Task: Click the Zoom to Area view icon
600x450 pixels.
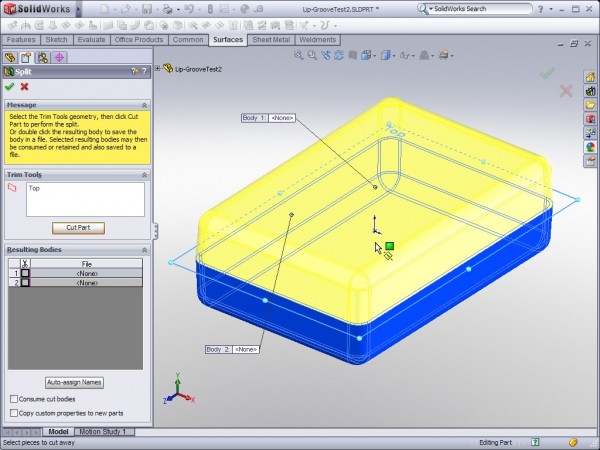Action: pos(312,55)
